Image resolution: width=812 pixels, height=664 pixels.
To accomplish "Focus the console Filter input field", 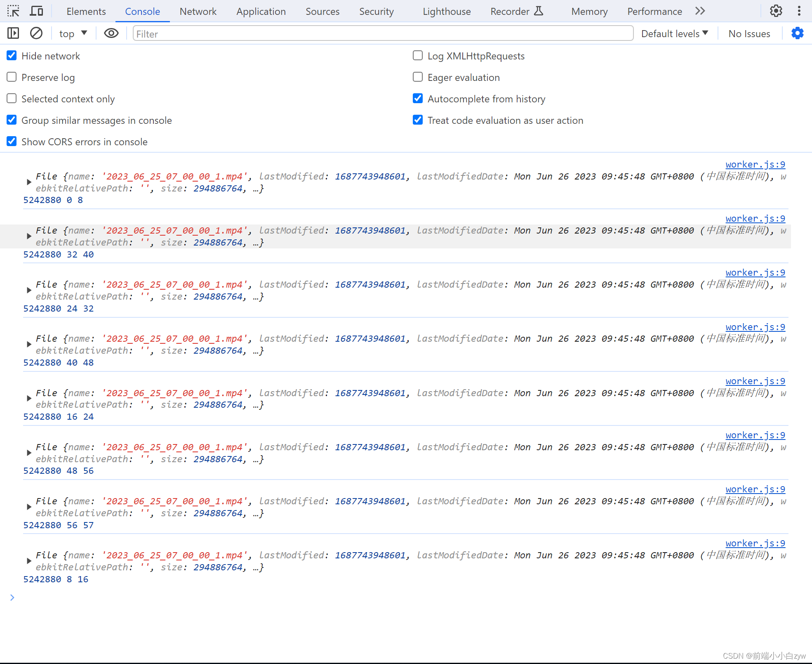I will click(383, 33).
